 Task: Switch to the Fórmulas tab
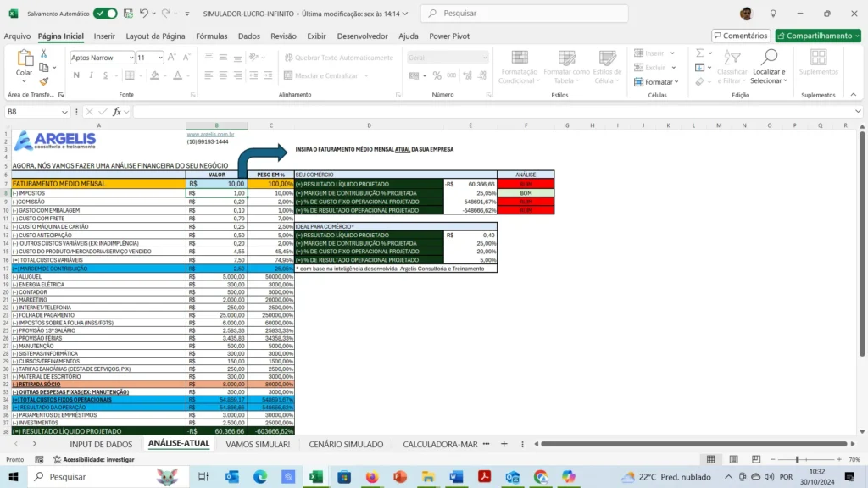[x=211, y=36]
